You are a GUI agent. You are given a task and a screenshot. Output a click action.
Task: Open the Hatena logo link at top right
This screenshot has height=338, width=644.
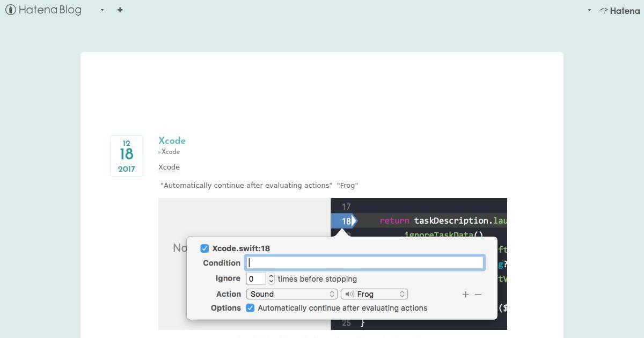coord(620,10)
